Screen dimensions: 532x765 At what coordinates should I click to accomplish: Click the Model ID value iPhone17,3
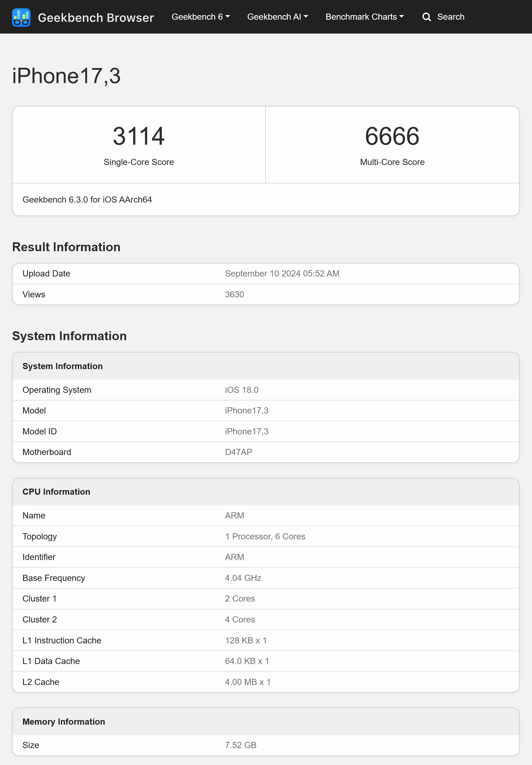pos(246,432)
